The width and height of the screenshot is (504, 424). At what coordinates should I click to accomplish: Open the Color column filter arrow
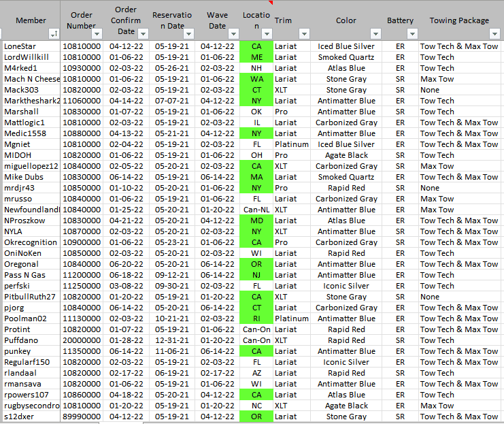[x=375, y=33]
